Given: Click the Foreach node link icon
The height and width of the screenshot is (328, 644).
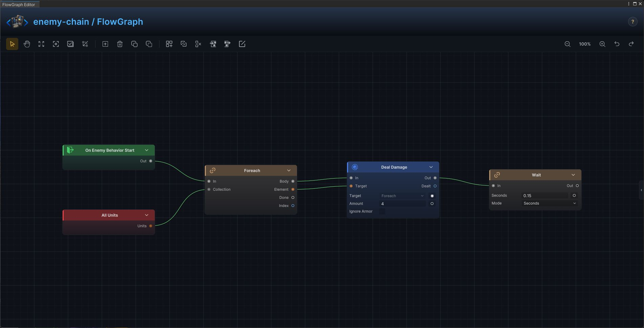Looking at the screenshot, I should pos(213,170).
